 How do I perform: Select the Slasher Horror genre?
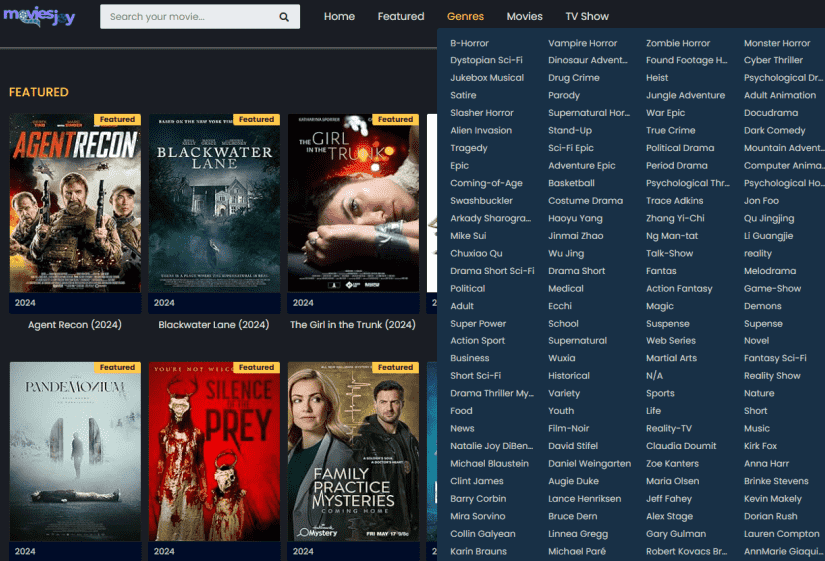click(482, 113)
